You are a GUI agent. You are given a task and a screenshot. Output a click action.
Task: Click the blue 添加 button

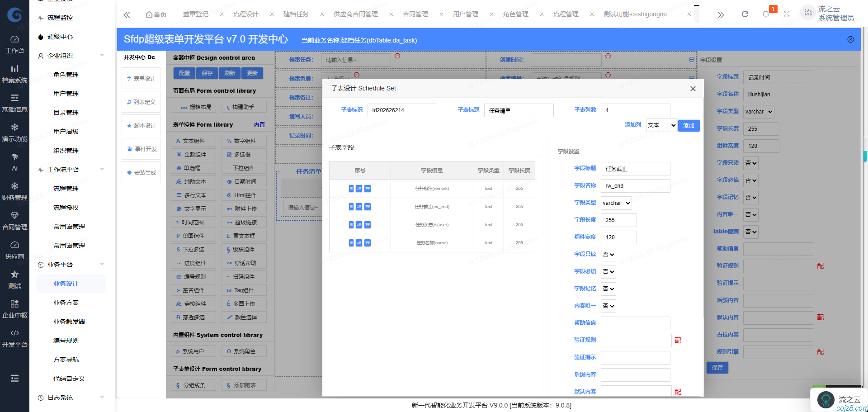point(689,126)
